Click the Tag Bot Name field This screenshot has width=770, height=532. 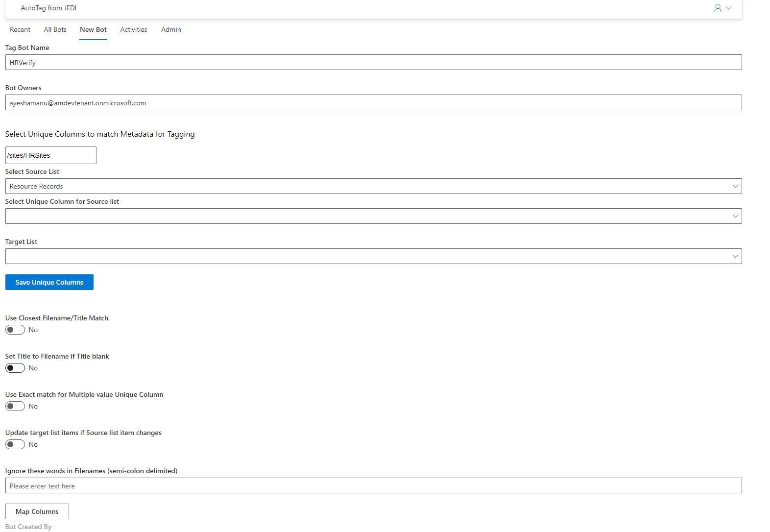click(x=373, y=62)
